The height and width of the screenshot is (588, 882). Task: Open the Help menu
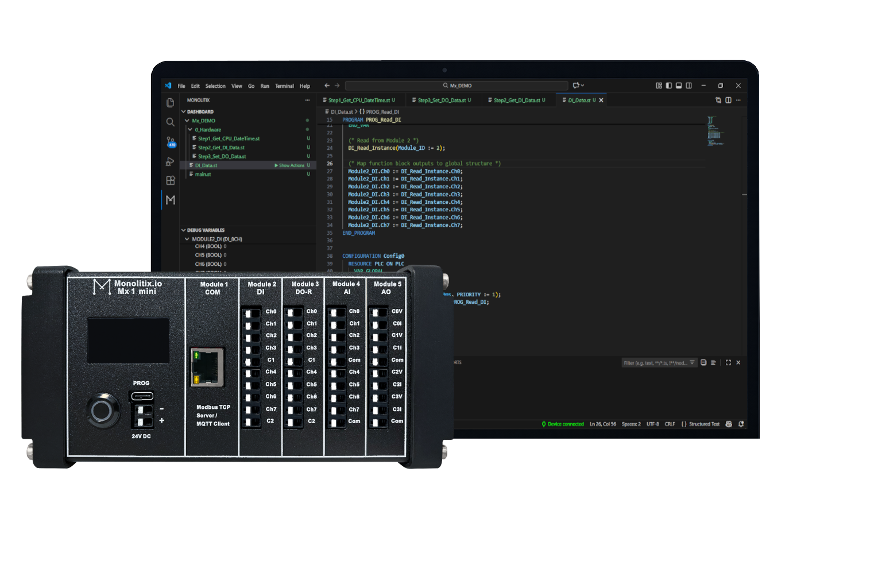tap(305, 86)
